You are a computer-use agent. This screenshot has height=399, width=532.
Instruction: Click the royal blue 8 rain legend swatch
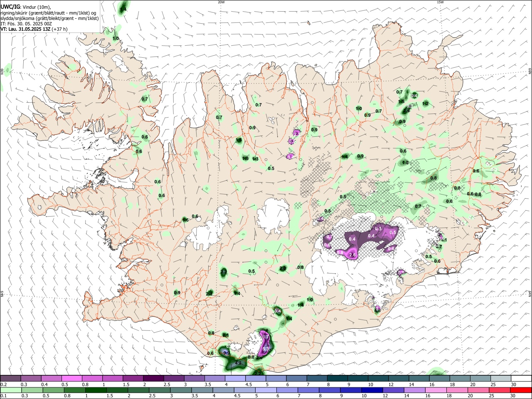[x=330, y=390]
